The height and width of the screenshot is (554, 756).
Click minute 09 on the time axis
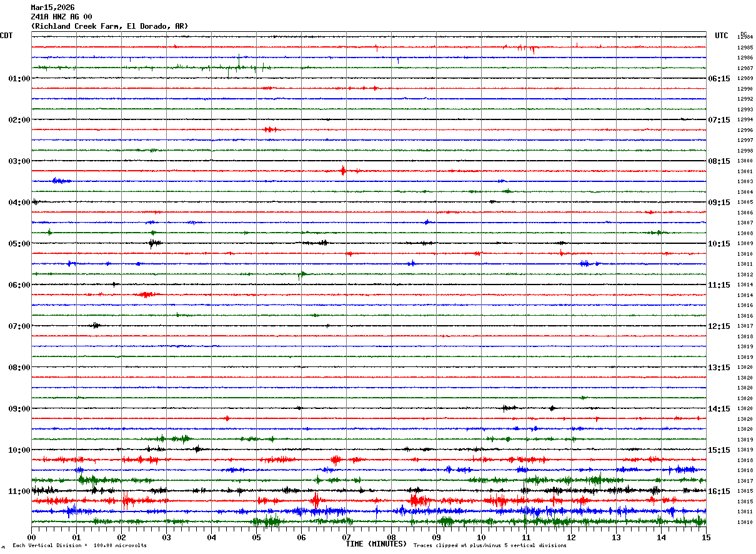coord(436,537)
